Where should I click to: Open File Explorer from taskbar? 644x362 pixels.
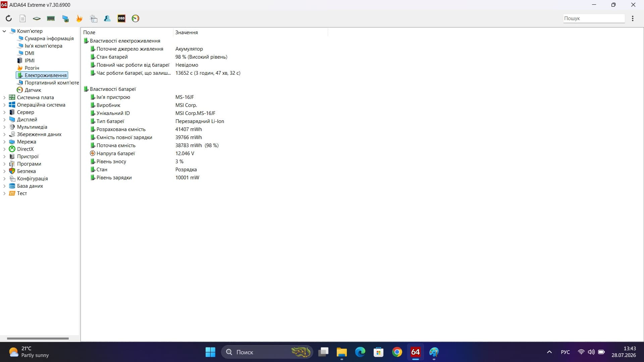tap(341, 352)
